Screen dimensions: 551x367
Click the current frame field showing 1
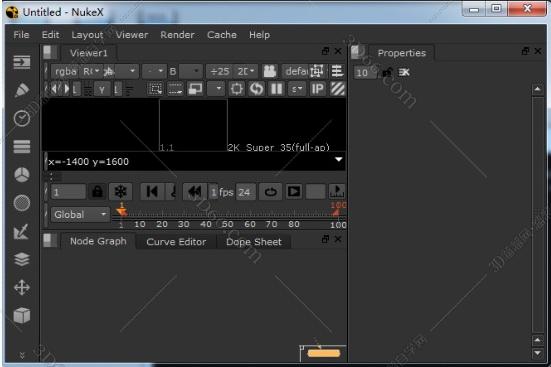tap(69, 192)
